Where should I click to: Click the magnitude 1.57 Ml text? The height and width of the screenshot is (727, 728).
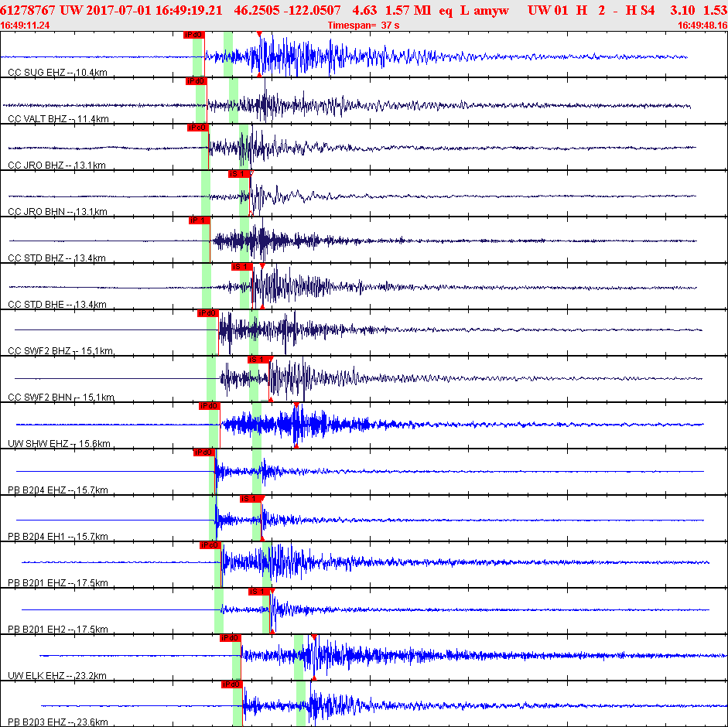[x=408, y=10]
